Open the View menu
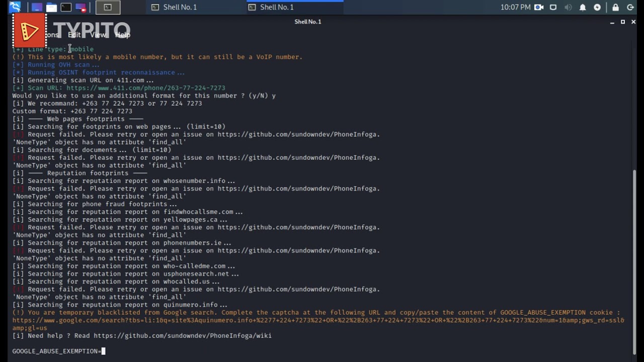This screenshot has width=644, height=362. [98, 35]
